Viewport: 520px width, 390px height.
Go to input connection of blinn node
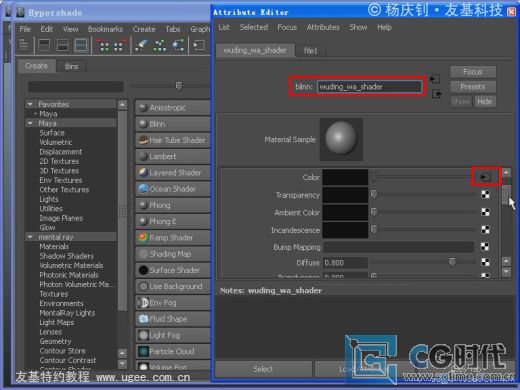click(x=435, y=79)
